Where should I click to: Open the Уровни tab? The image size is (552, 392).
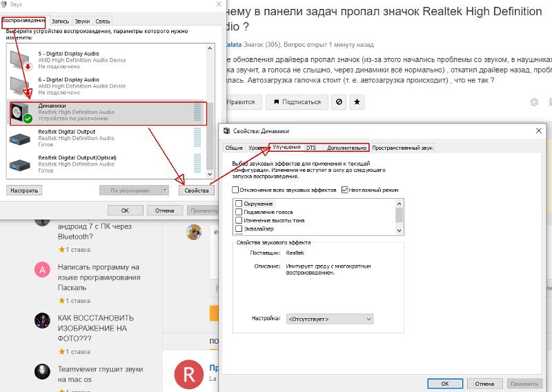point(257,148)
